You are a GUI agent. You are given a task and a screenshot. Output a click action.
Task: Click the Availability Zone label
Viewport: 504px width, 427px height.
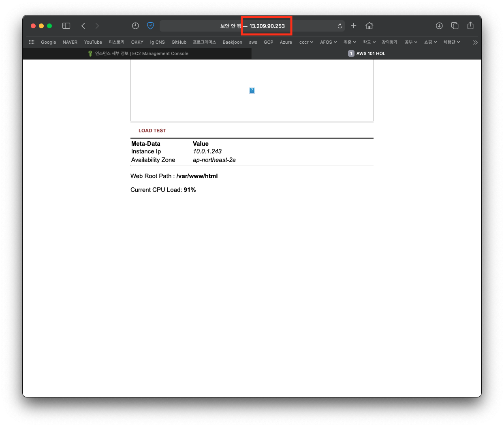[x=153, y=160]
